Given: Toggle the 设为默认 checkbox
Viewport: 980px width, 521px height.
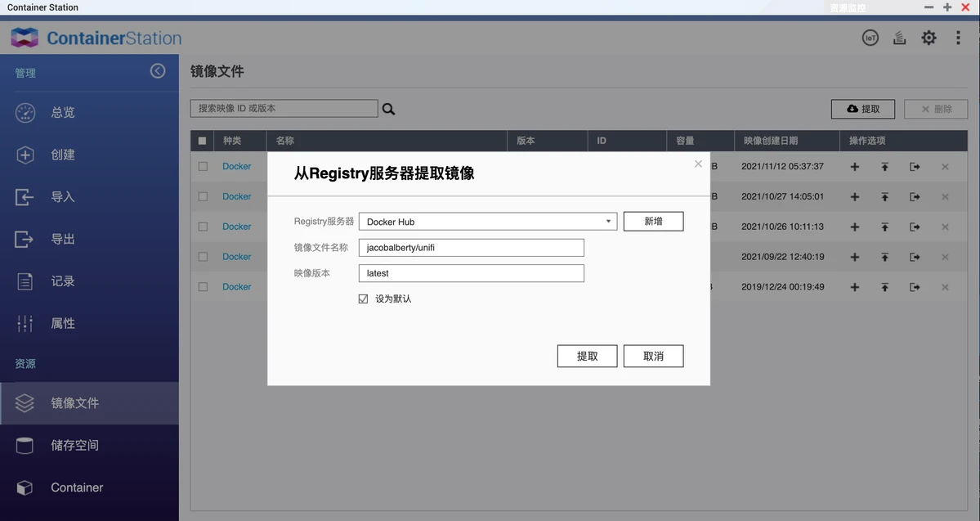Looking at the screenshot, I should (x=363, y=299).
